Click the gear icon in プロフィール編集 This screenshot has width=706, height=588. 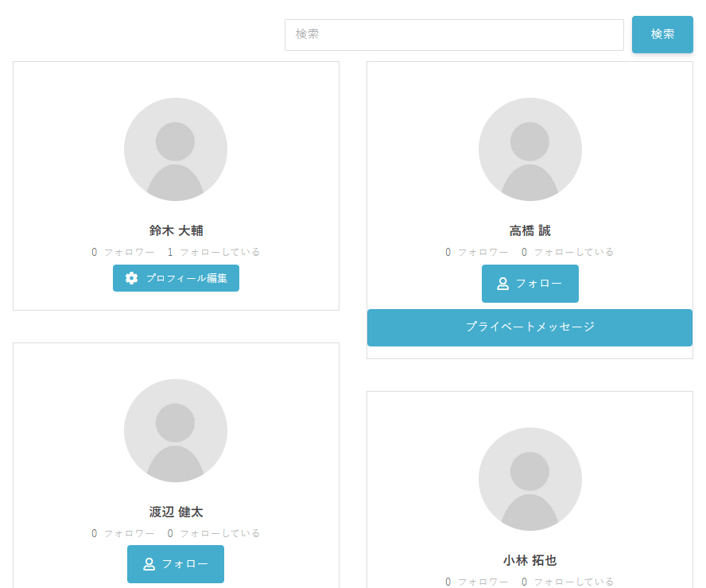[x=131, y=278]
